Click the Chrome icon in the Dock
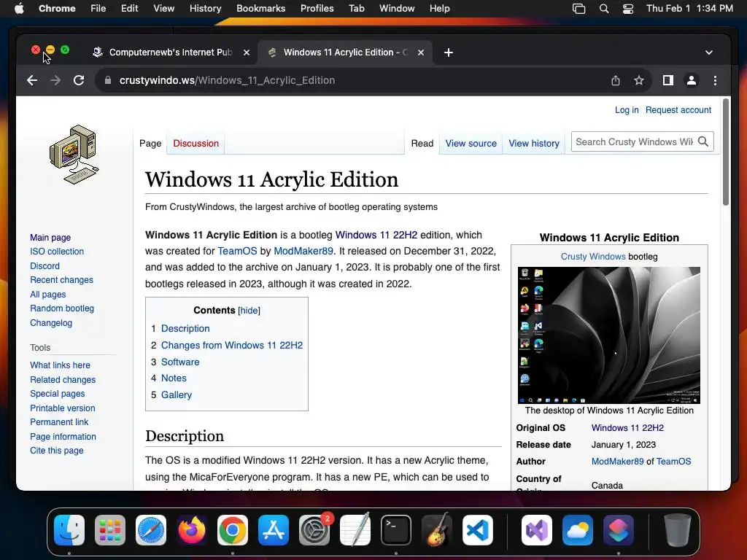 coord(233,530)
